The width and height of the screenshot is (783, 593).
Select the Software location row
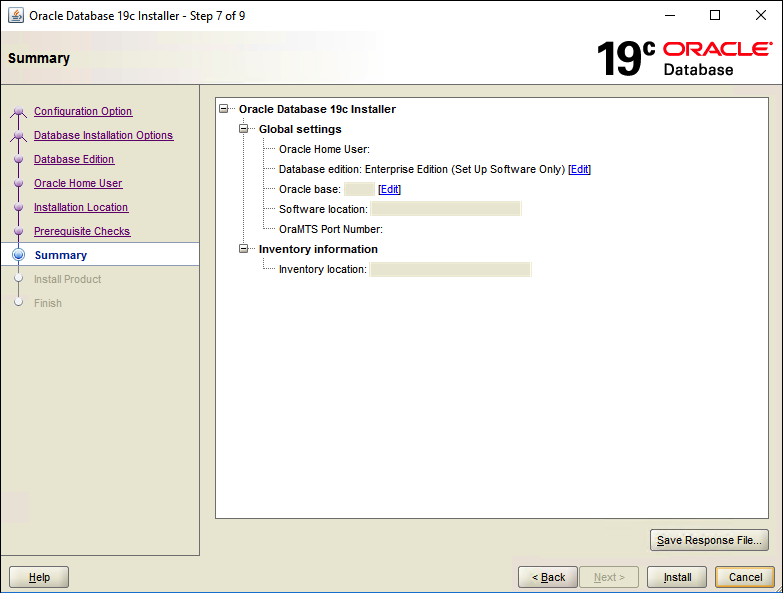point(399,209)
